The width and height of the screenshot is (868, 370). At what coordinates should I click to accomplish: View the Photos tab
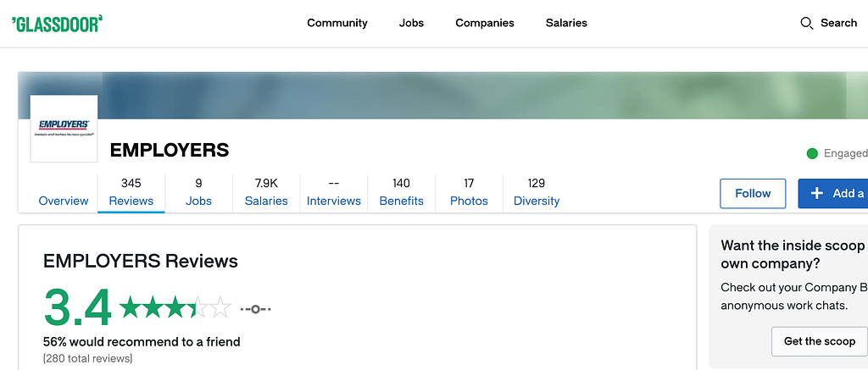point(469,194)
